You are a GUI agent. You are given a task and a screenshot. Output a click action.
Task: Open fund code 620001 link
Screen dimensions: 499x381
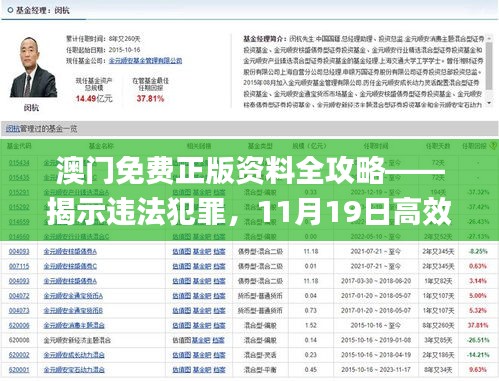point(19,370)
